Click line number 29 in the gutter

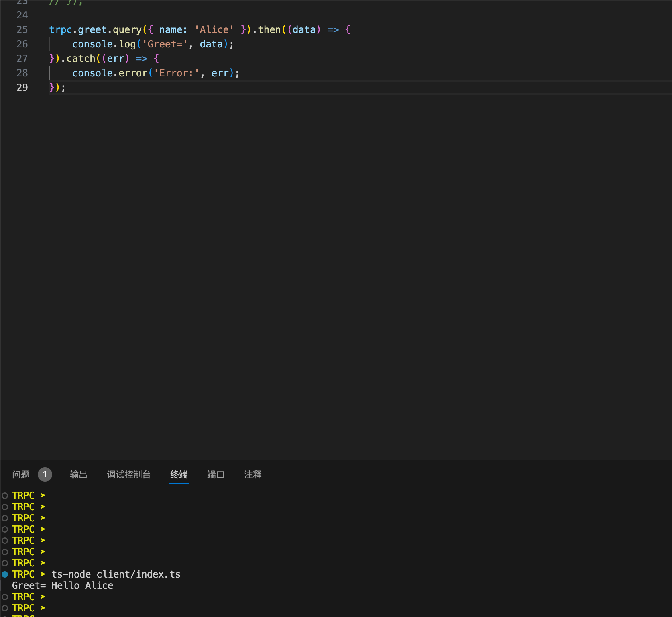[x=22, y=87]
